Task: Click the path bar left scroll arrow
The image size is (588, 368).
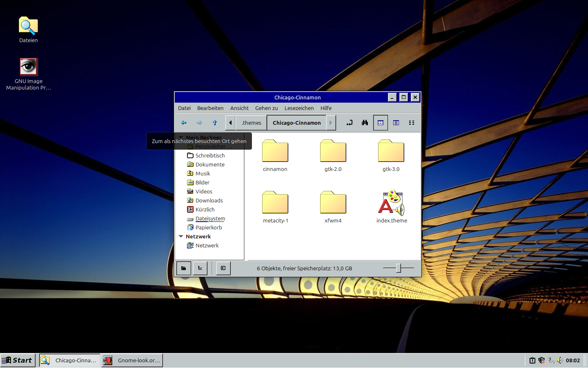Action: [230, 123]
